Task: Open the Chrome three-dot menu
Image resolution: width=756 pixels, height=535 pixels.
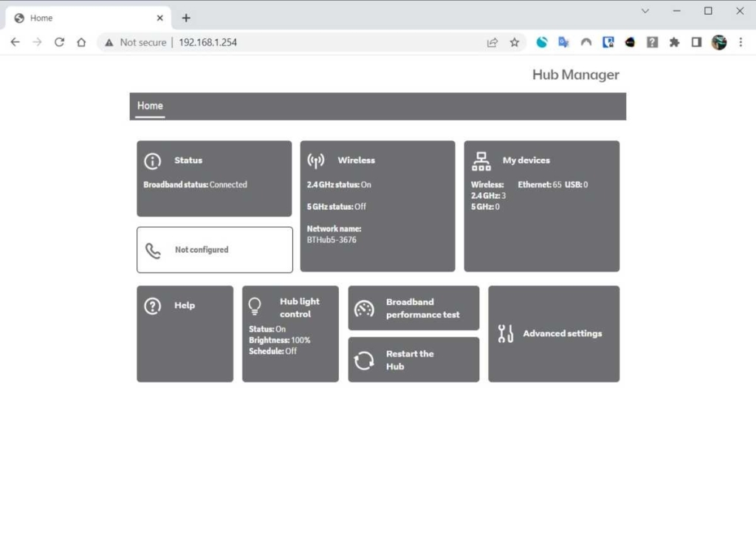Action: (x=740, y=43)
